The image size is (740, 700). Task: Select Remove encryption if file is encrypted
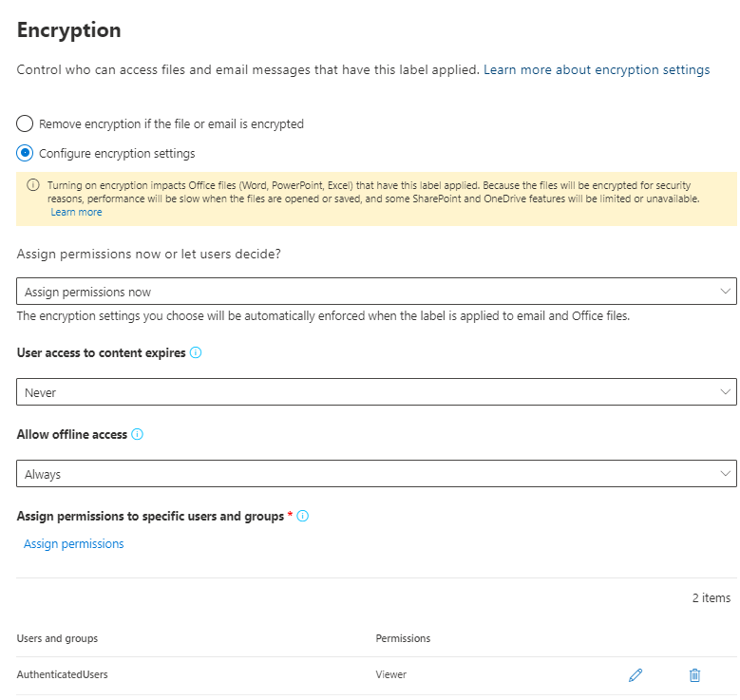click(26, 123)
